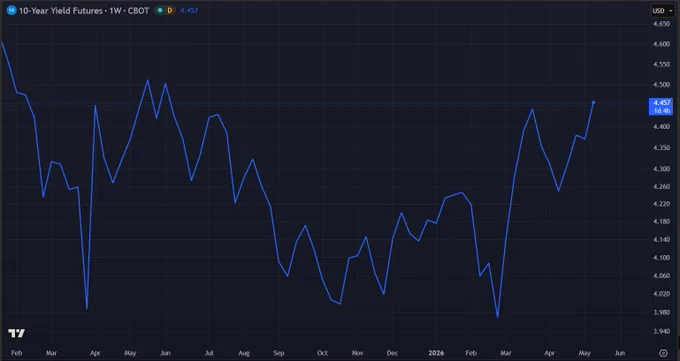The width and height of the screenshot is (680, 361).
Task: Click the 2026 year label on time axis
Action: [436, 353]
